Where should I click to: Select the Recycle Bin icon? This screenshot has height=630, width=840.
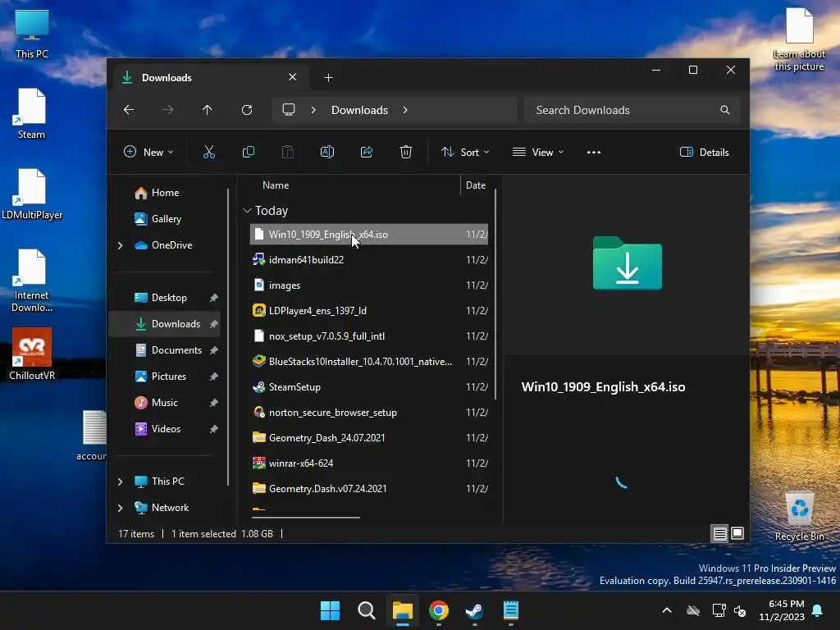(799, 515)
